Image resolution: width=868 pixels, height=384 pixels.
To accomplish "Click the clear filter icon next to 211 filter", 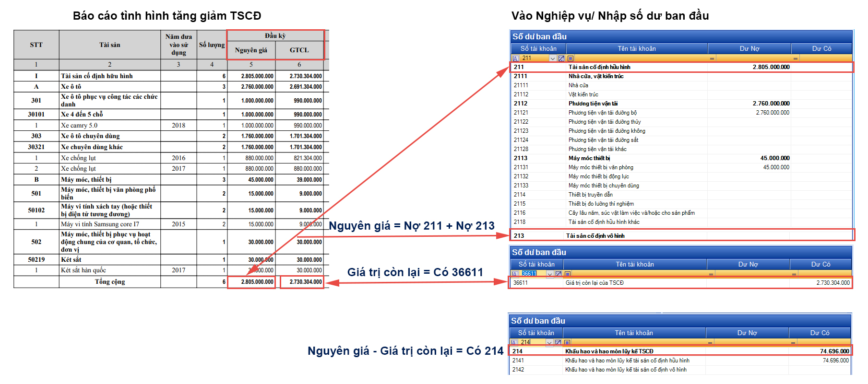I will coord(561,58).
